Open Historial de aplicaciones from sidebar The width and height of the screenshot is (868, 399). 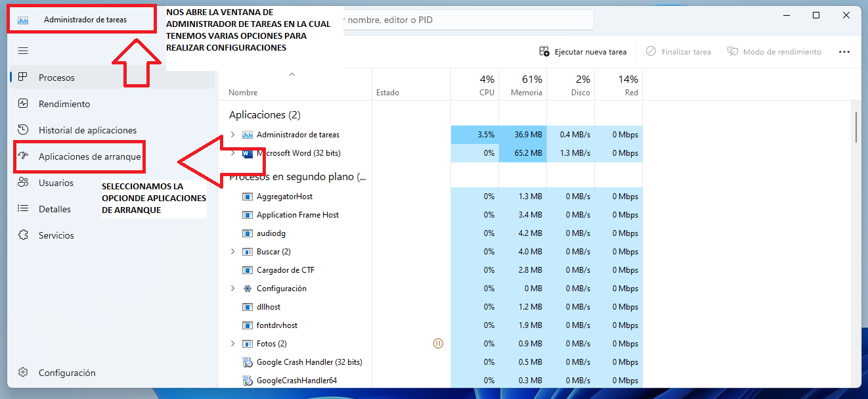[87, 130]
